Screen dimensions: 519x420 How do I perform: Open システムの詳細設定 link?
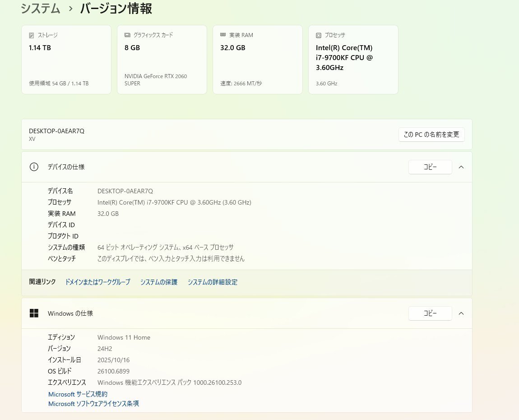(x=213, y=282)
